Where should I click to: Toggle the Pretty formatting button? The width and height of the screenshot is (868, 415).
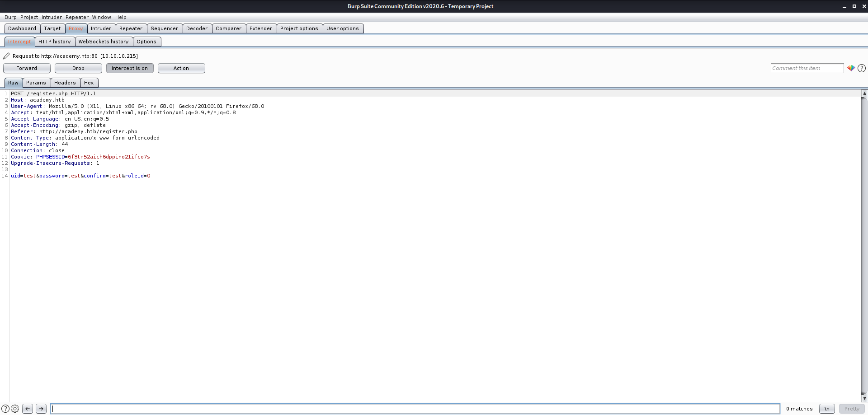(852, 409)
